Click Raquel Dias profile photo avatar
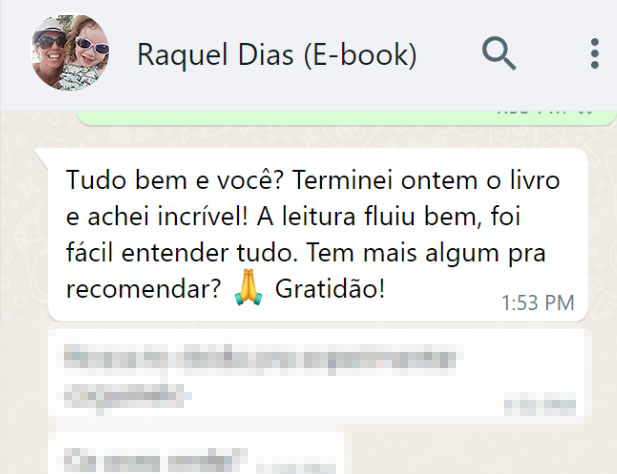The image size is (617, 474). pyautogui.click(x=70, y=53)
